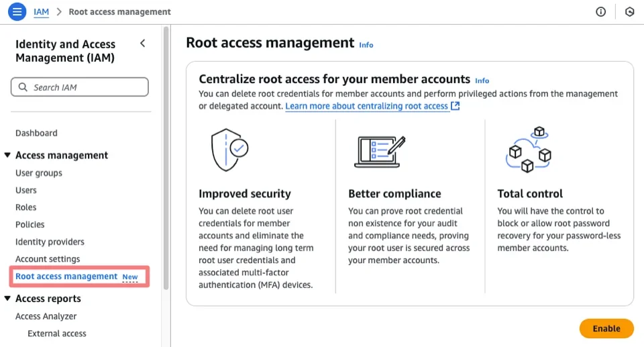Collapse the Access management section
The height and width of the screenshot is (347, 644).
click(x=7, y=155)
